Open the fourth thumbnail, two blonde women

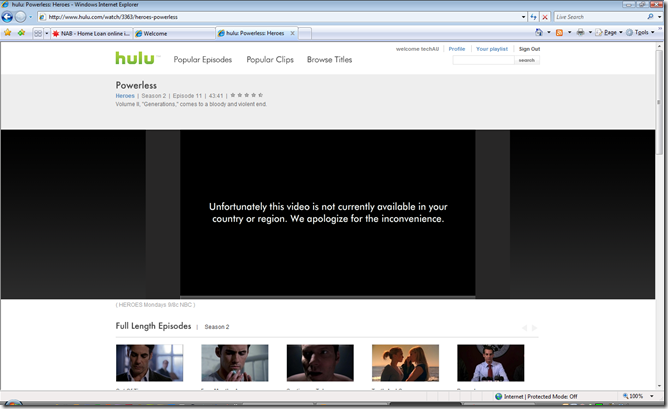pos(405,363)
